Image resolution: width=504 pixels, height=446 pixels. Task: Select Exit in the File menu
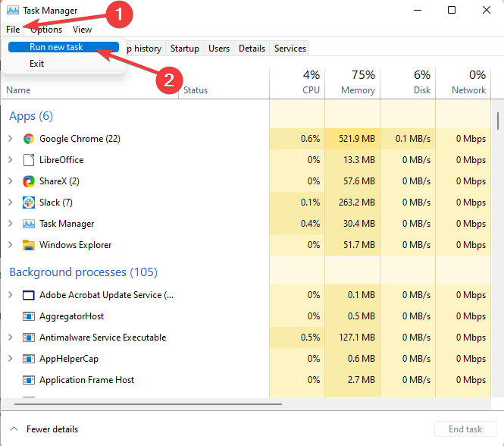coord(37,64)
